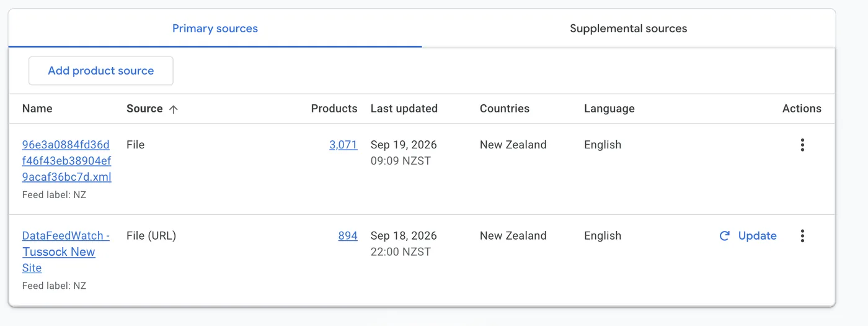This screenshot has height=326, width=868.
Task: Click the 09:09 NZST time text
Action: [x=401, y=161]
